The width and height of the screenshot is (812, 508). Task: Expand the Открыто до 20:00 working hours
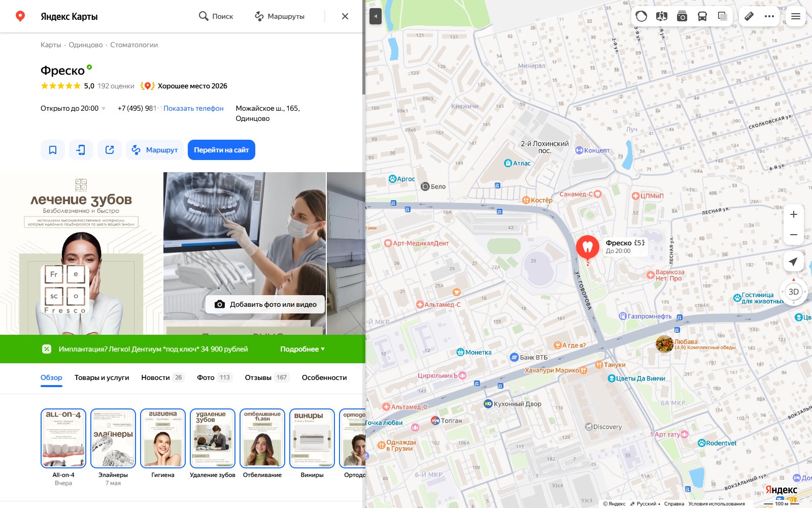73,108
